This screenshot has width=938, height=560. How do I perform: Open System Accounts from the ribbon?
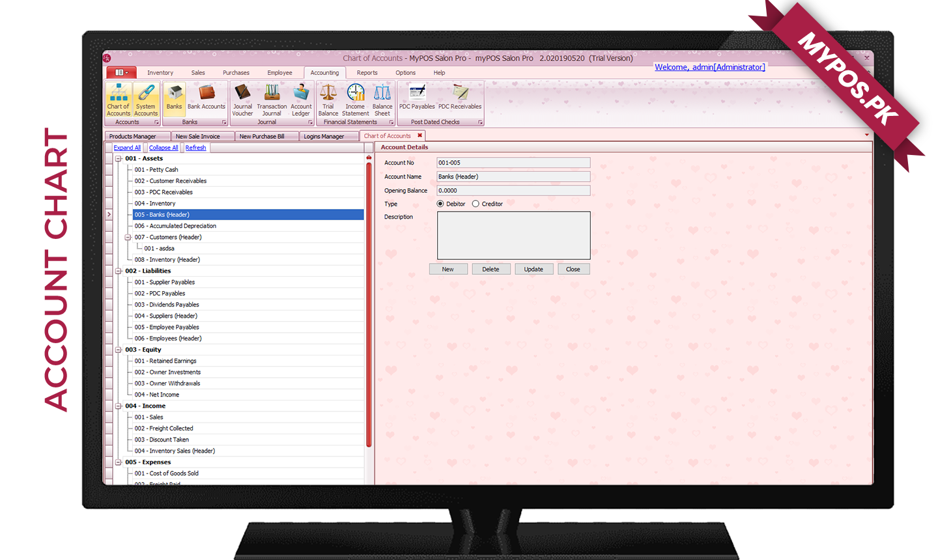[x=146, y=100]
